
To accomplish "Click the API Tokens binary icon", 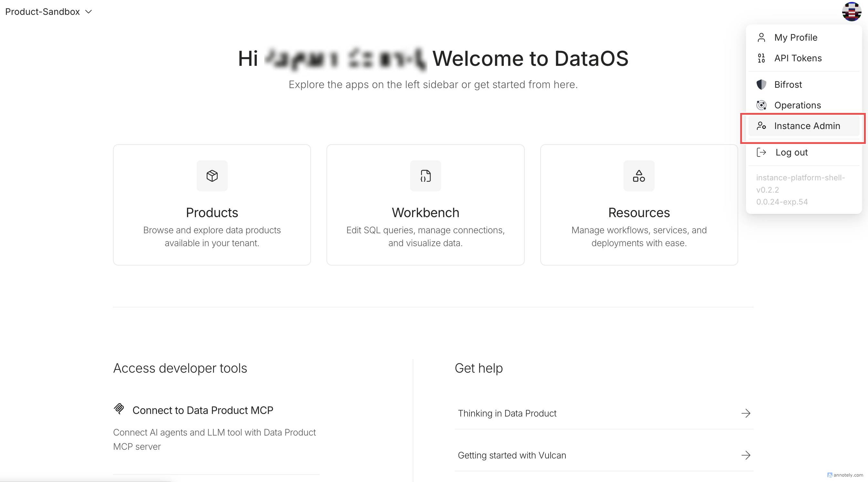I will (761, 58).
